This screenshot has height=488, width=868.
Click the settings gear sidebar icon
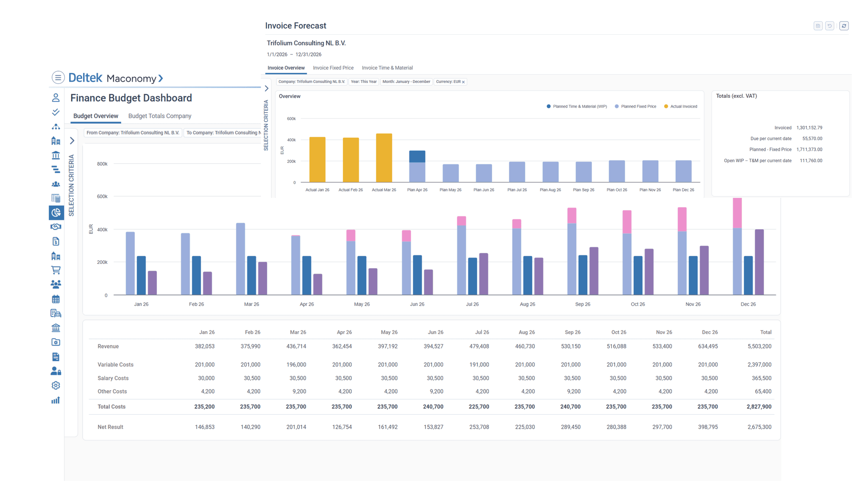pos(56,385)
